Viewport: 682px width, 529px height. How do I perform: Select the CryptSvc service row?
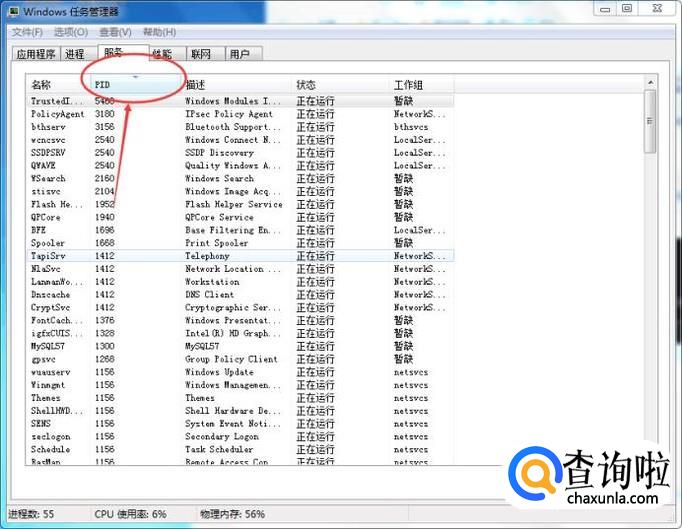240,308
